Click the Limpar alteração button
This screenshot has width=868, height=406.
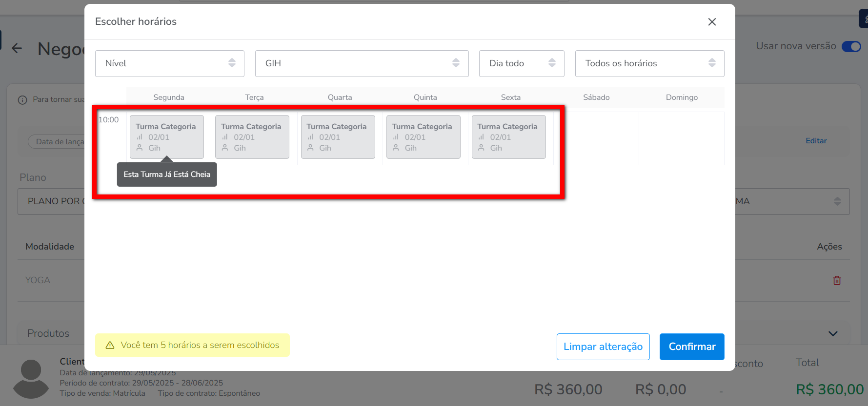(x=603, y=347)
